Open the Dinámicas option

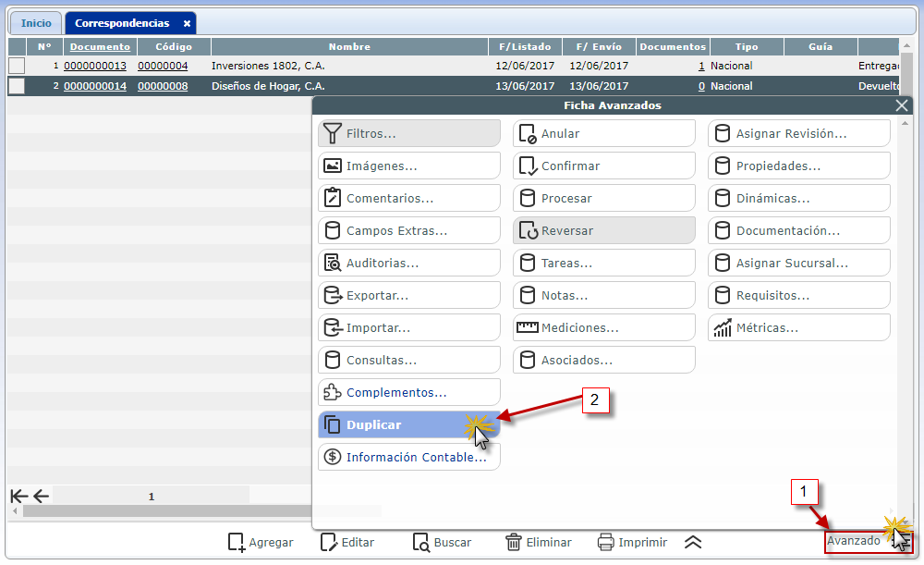click(799, 198)
